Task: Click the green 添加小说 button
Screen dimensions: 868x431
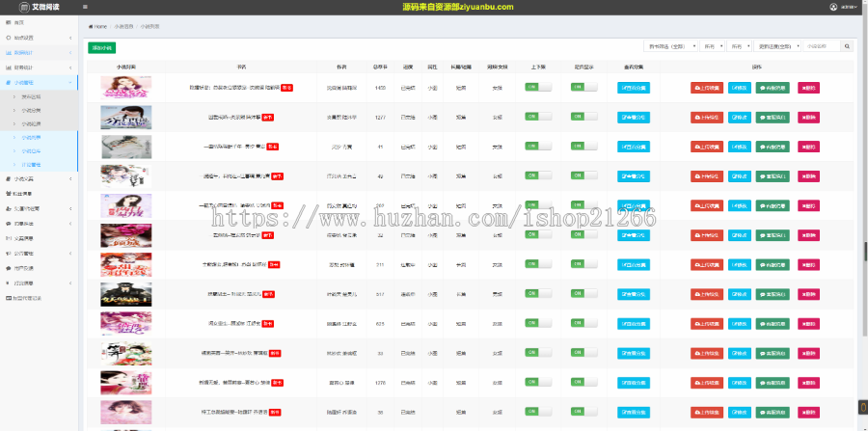Action: tap(102, 48)
